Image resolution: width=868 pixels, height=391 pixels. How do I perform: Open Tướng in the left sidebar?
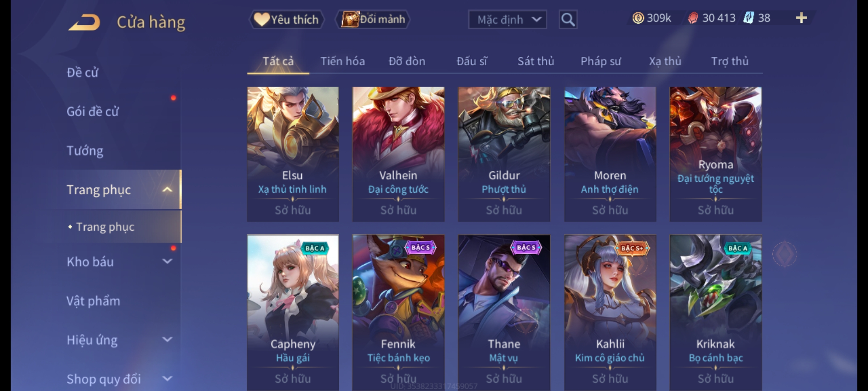[85, 151]
